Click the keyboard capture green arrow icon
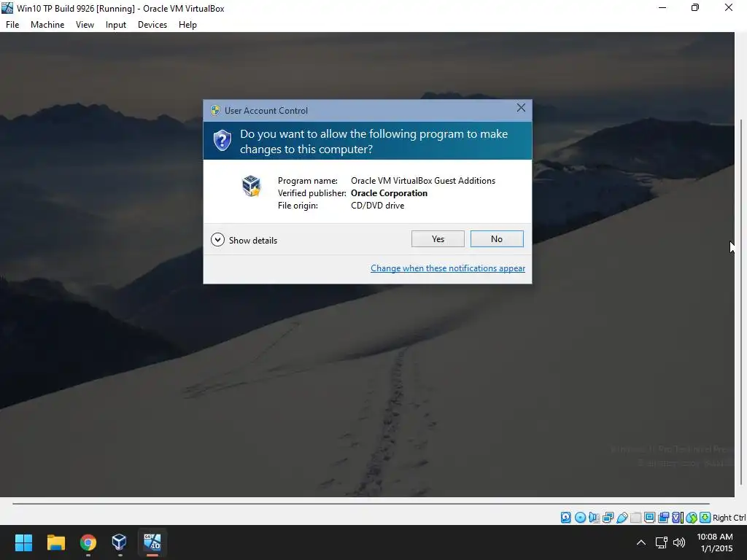Image resolution: width=747 pixels, height=560 pixels. (x=705, y=518)
